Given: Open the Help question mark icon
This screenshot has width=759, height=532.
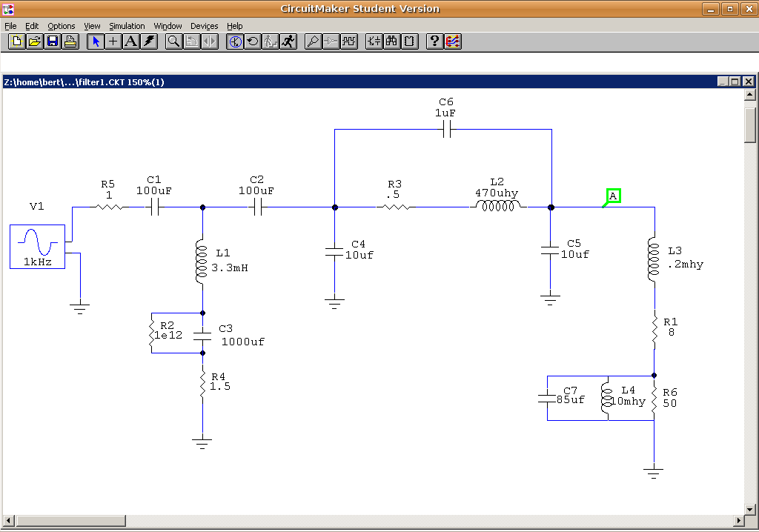Looking at the screenshot, I should click(435, 41).
